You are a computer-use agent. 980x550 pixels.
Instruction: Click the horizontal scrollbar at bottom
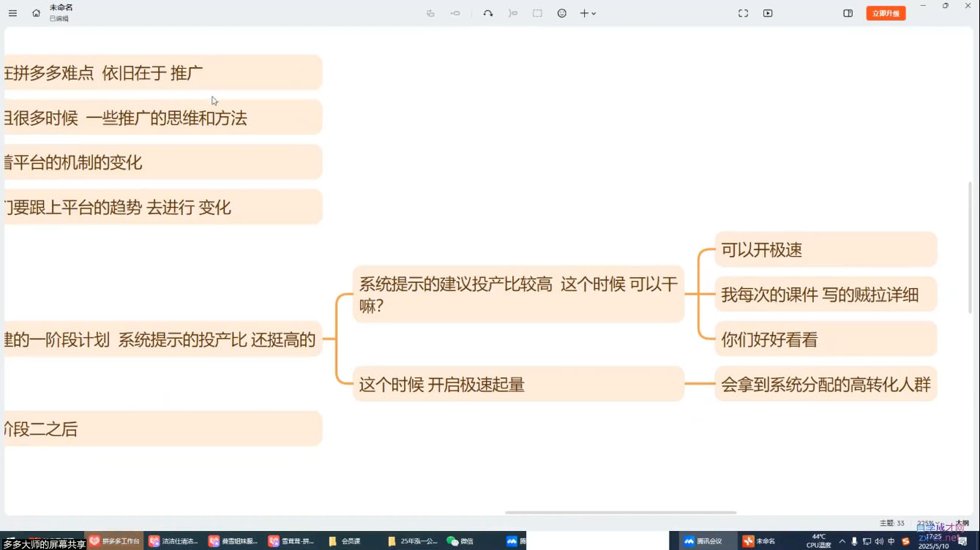pyautogui.click(x=621, y=513)
